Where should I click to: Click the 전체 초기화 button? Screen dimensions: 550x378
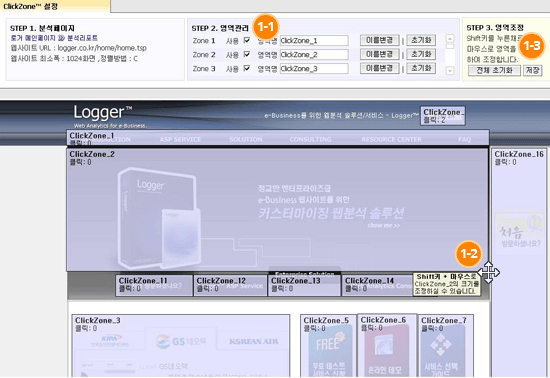tap(495, 70)
